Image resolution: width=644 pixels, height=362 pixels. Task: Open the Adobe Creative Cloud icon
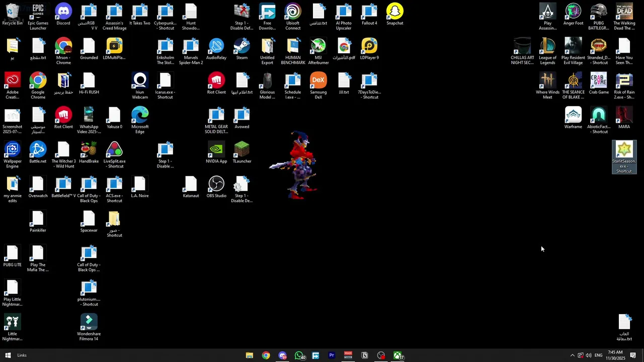pyautogui.click(x=12, y=86)
